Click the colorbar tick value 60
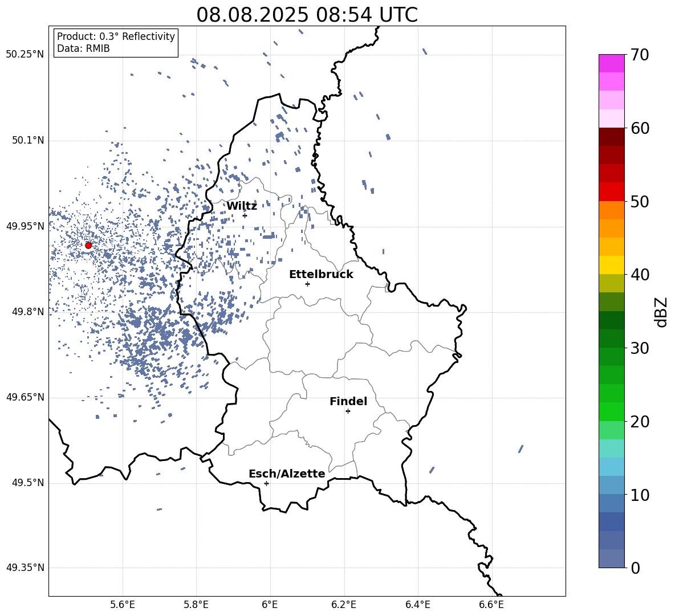 640,128
